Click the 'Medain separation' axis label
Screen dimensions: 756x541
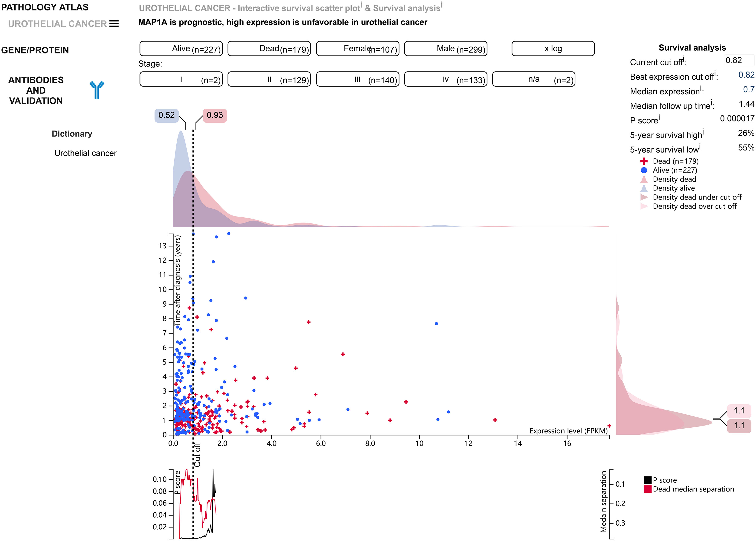603,501
